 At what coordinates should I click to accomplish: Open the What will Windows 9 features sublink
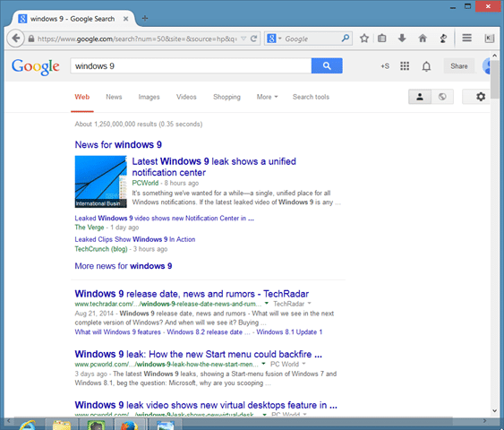pos(117,332)
